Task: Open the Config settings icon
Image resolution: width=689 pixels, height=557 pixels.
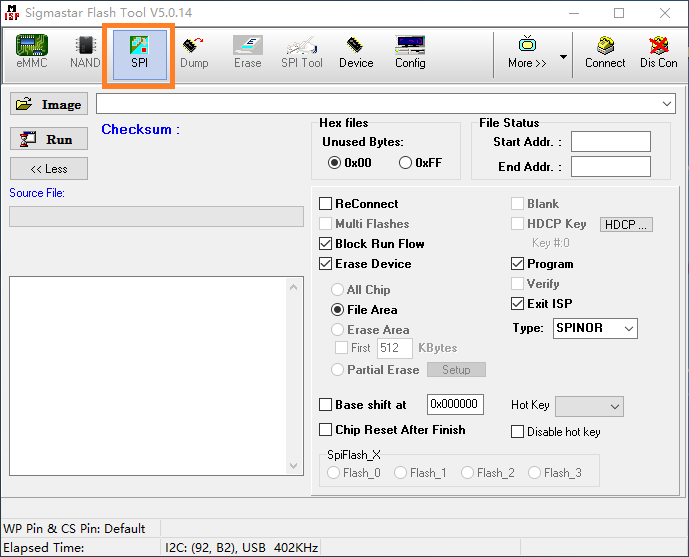Action: click(410, 52)
